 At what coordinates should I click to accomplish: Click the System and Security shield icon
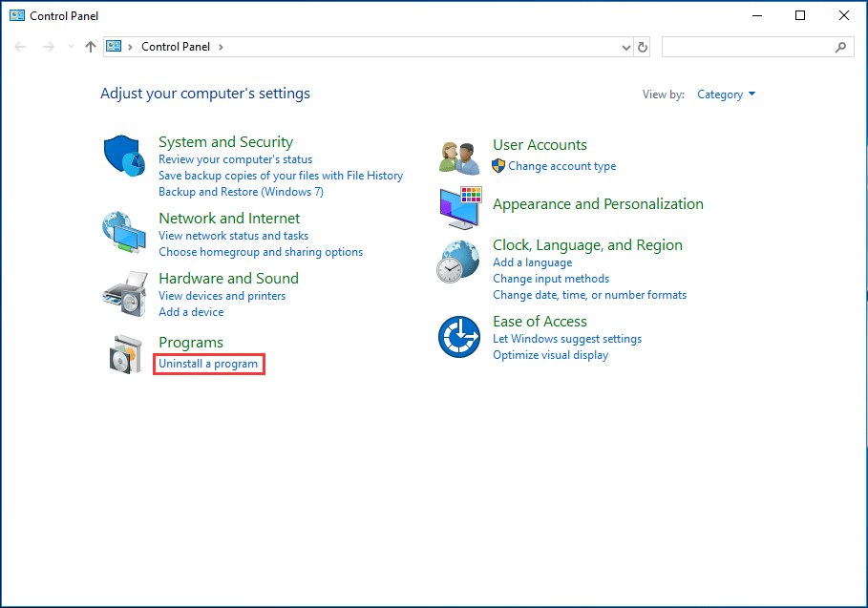point(123,156)
